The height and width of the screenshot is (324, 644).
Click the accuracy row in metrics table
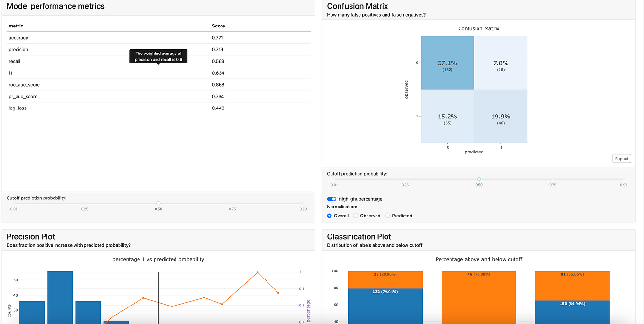[158, 38]
